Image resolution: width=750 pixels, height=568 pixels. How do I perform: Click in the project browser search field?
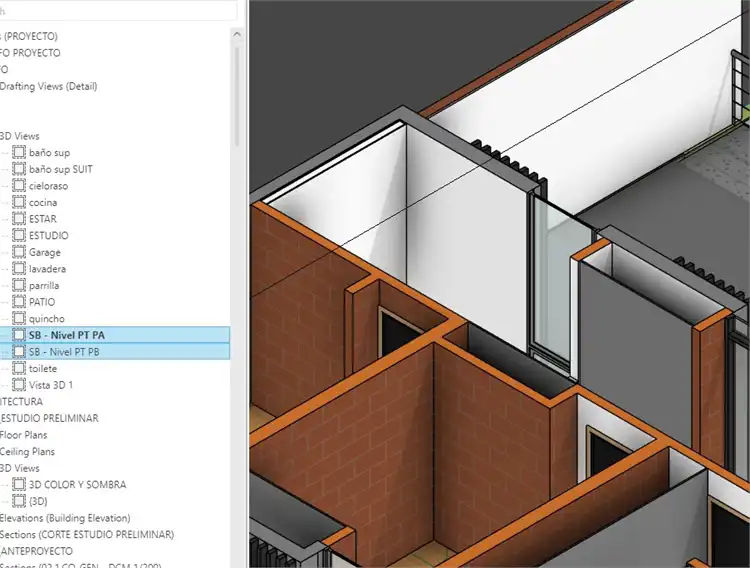(x=118, y=11)
